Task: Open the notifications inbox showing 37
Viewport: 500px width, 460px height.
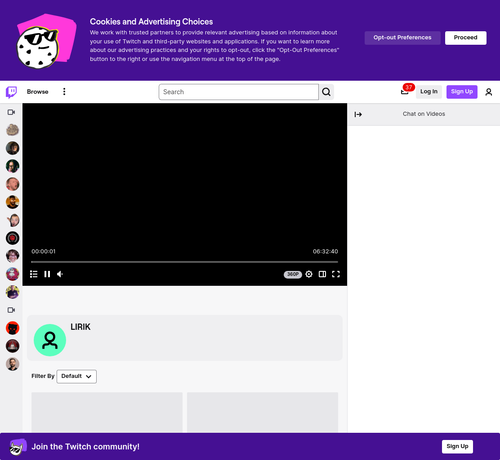Action: tap(405, 91)
